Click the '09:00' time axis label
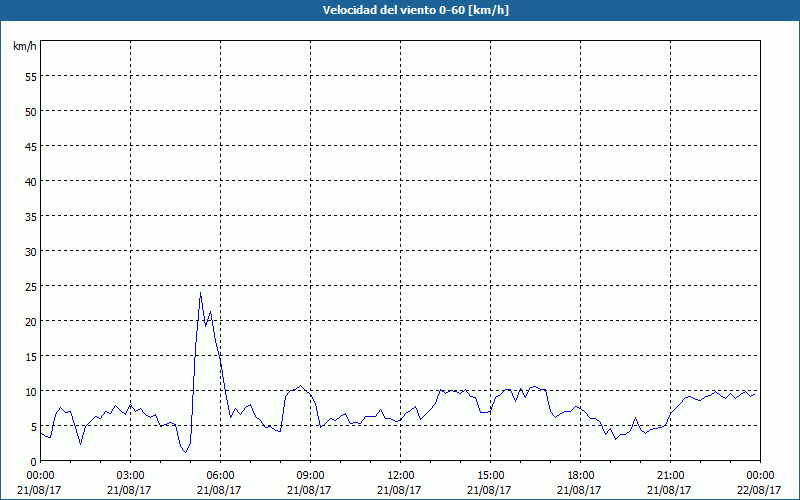800x500 pixels. coord(310,476)
